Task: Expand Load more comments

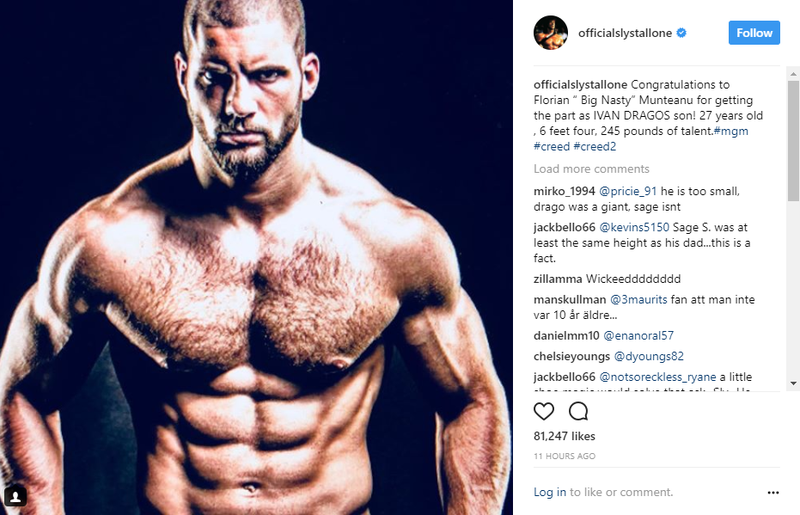Action: pos(591,169)
